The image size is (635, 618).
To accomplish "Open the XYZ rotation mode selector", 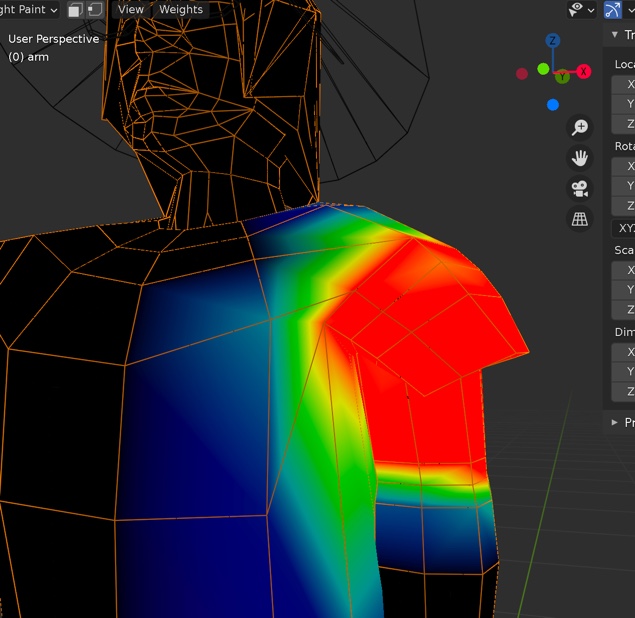I will (624, 228).
